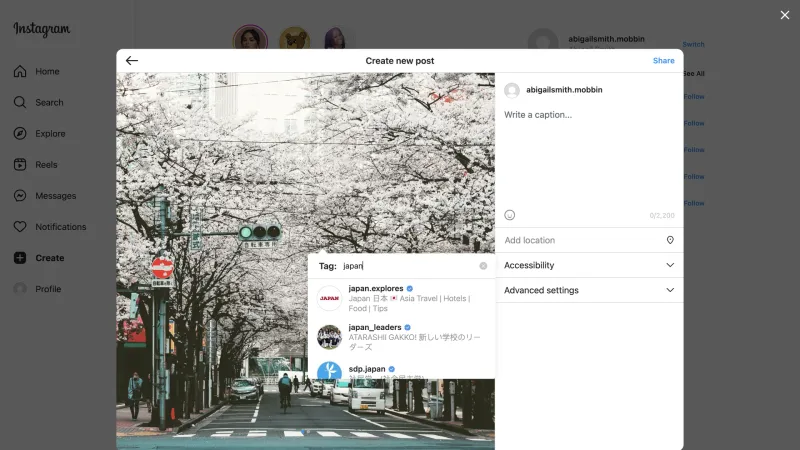Click abigailsmith.mobbin username in post panel
800x450 pixels.
coord(564,90)
